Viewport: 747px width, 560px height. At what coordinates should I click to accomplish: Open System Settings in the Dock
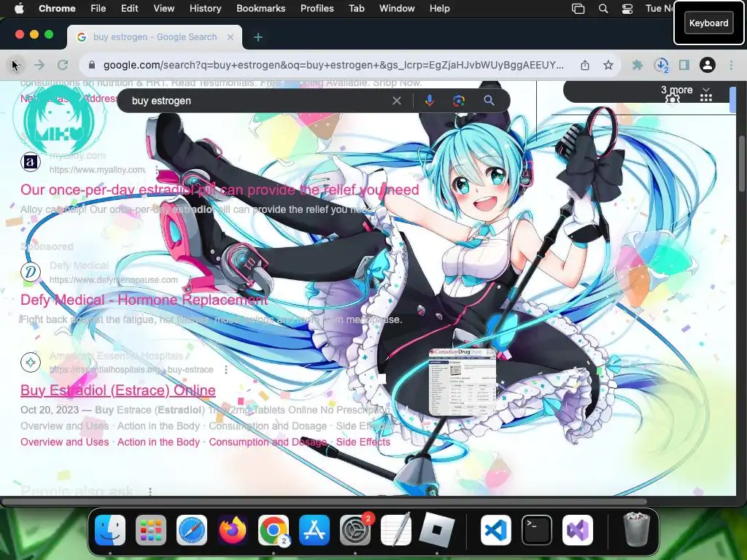(x=355, y=530)
